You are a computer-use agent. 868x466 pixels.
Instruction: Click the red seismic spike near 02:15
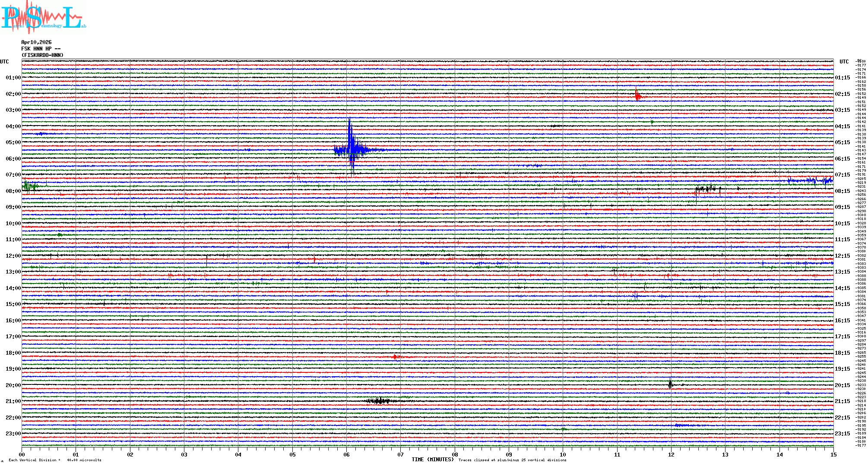[637, 96]
